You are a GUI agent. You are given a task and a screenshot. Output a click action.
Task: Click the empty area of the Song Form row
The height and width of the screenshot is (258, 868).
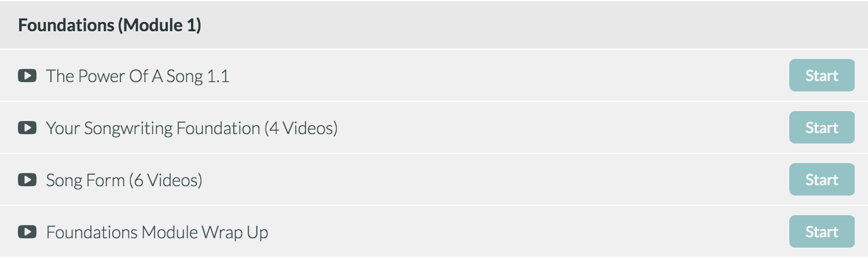click(x=492, y=180)
